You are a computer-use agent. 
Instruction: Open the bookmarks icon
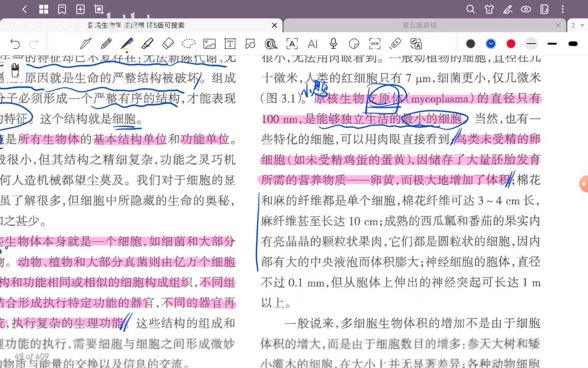pyautogui.click(x=62, y=9)
